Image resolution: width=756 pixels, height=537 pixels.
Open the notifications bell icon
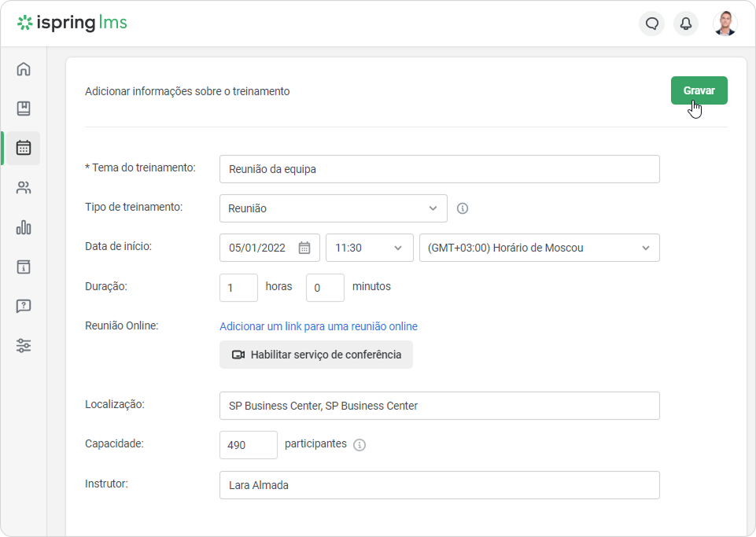pyautogui.click(x=686, y=23)
